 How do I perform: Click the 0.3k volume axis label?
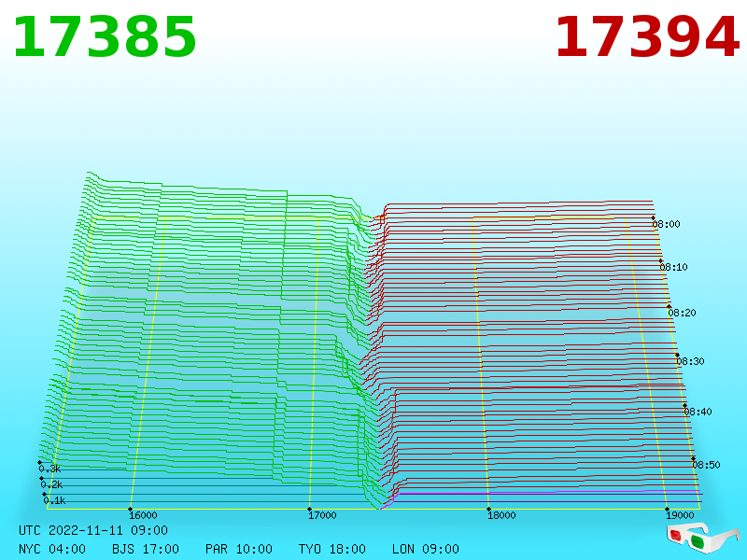coord(50,469)
